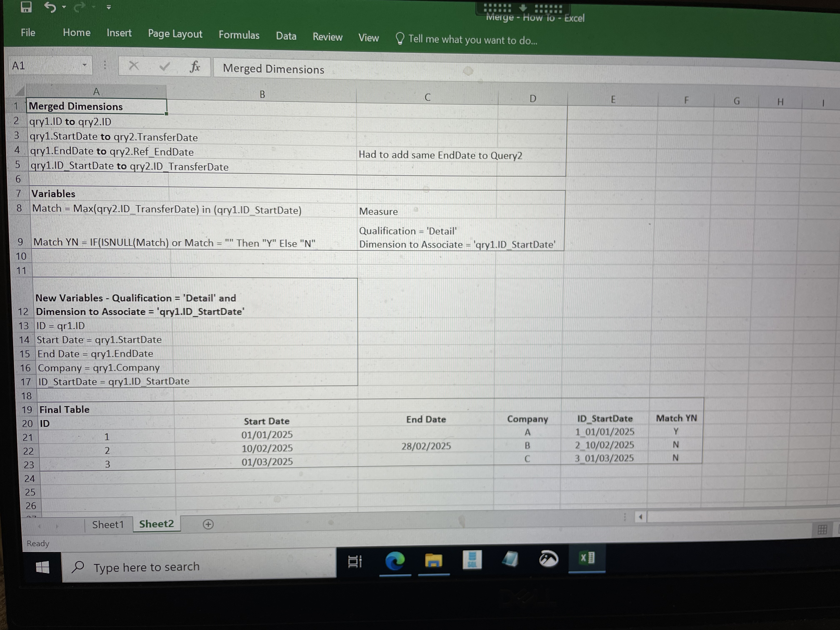Select column B header

(262, 94)
